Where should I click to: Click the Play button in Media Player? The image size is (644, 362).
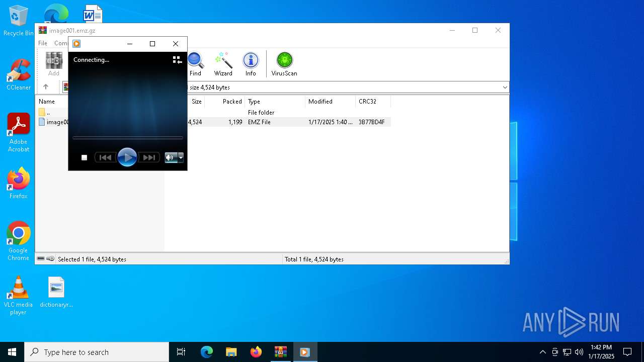pos(127,157)
